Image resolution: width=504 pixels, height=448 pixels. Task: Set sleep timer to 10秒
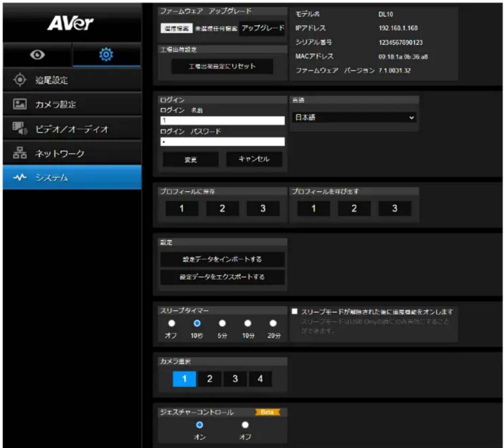197,323
